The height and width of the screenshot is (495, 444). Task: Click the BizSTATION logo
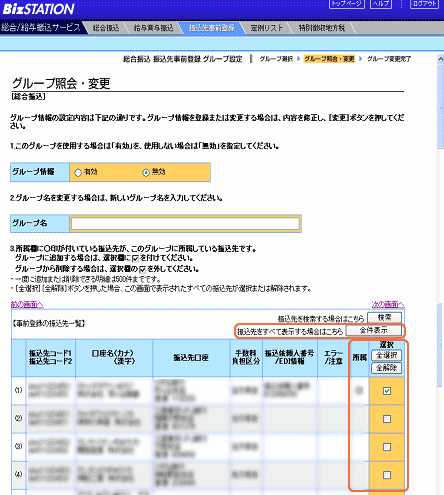(x=38, y=9)
